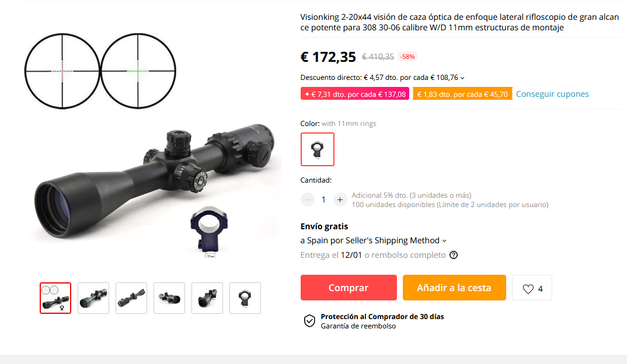Click the buyer protection shield icon
This screenshot has height=364, width=627.
coord(309,321)
